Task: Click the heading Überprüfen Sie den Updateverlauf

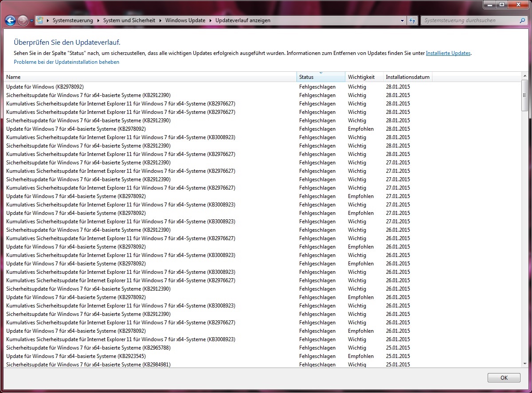Action: click(x=67, y=43)
